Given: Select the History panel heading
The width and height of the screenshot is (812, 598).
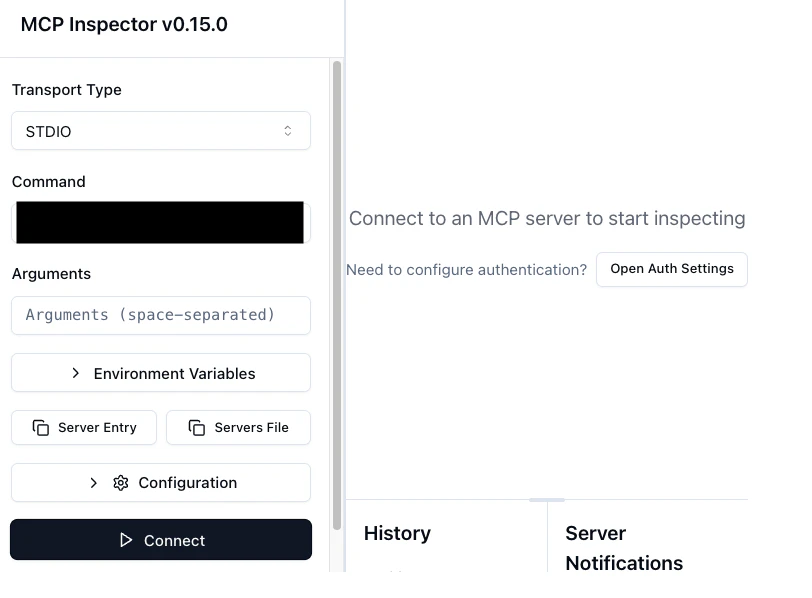Looking at the screenshot, I should [397, 534].
